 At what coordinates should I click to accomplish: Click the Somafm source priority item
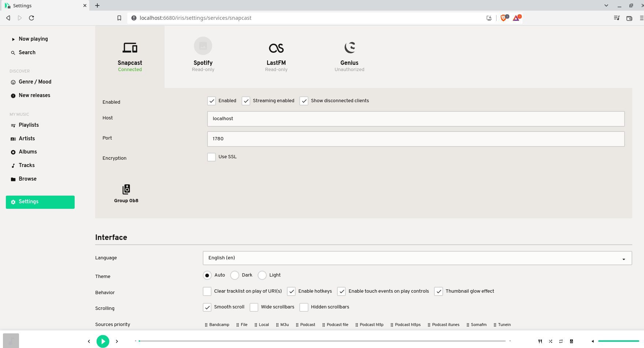pos(476,325)
